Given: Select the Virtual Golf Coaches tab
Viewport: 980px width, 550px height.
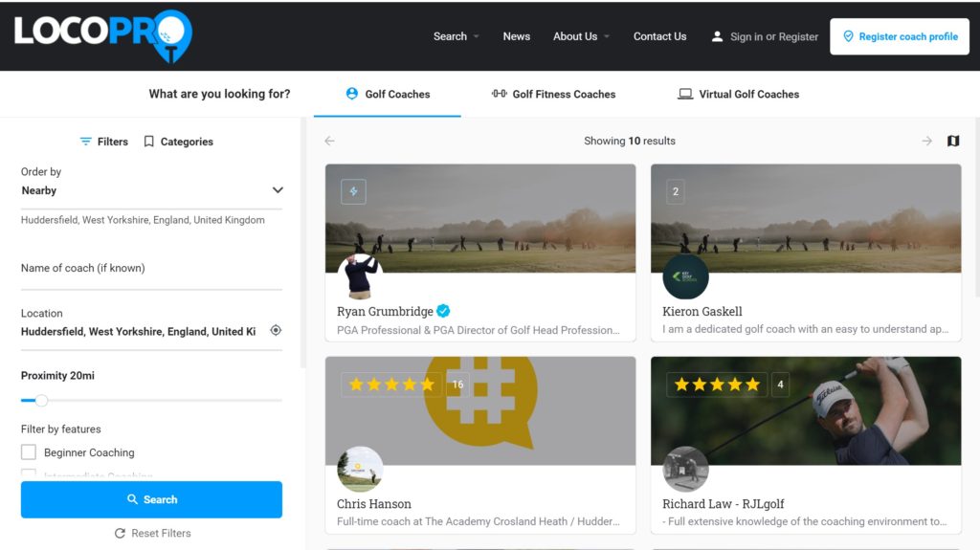Looking at the screenshot, I should click(738, 94).
